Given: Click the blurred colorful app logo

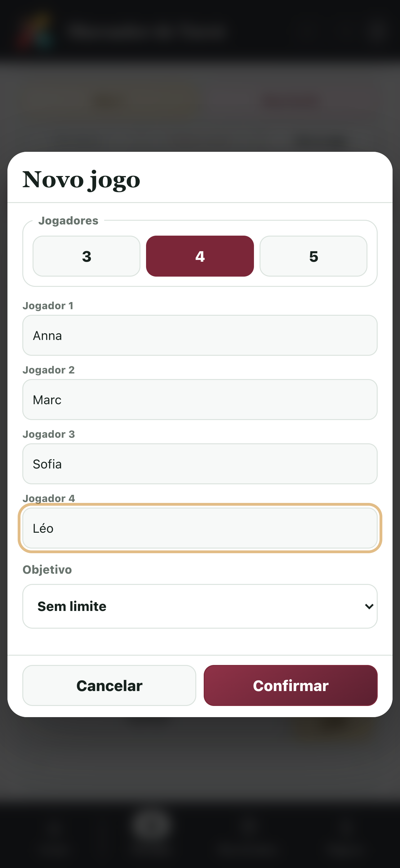Looking at the screenshot, I should 35,31.
